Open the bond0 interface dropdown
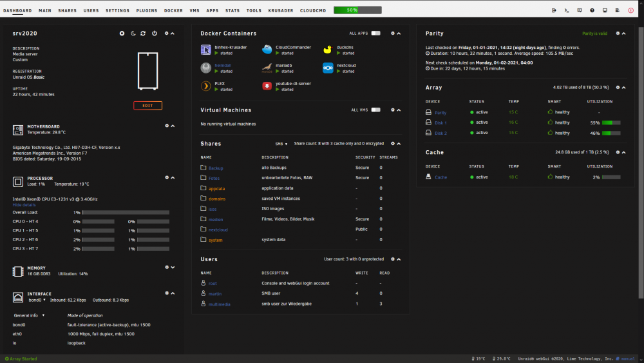Image resolution: width=644 pixels, height=363 pixels. point(37,300)
